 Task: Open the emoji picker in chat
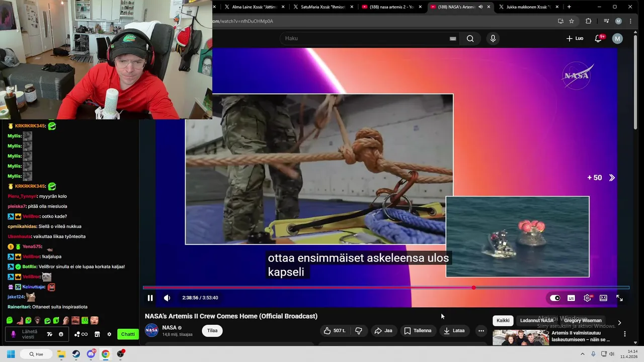tap(61, 334)
